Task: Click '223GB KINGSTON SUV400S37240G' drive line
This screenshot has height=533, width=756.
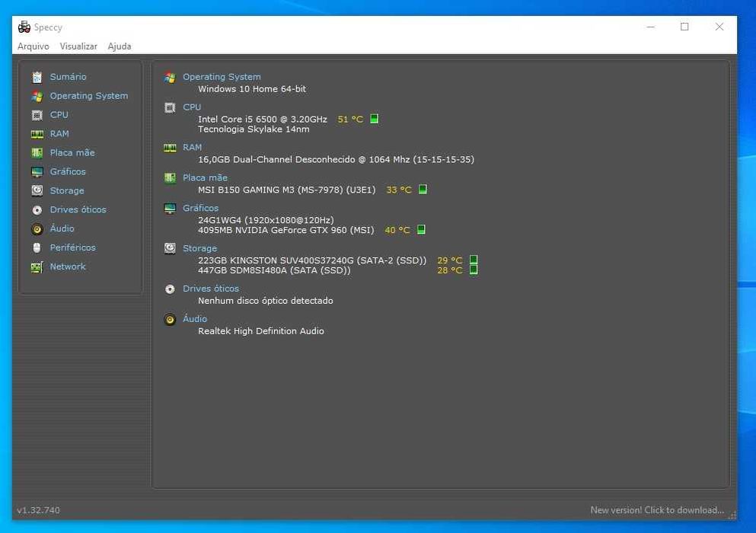Action: (312, 260)
